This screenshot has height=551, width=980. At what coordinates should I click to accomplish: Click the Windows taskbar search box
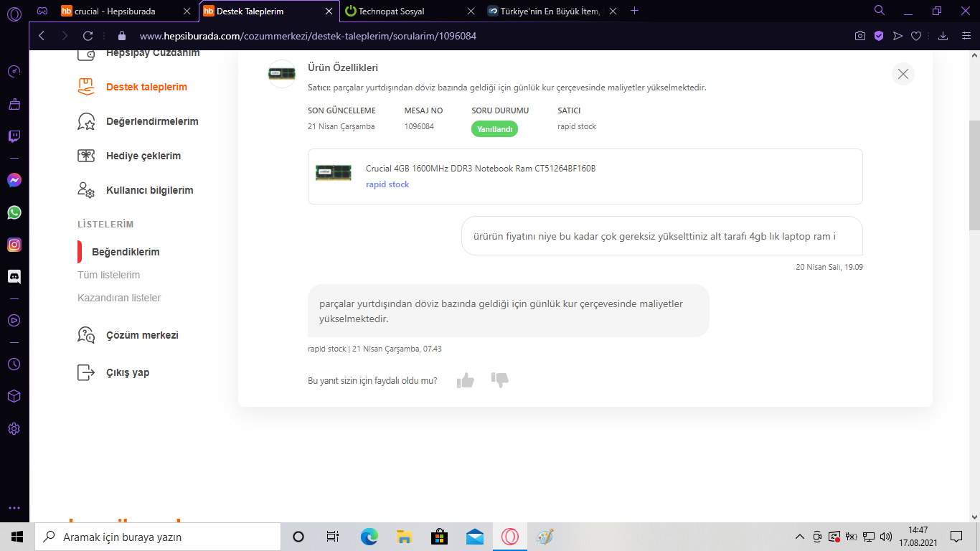(158, 537)
